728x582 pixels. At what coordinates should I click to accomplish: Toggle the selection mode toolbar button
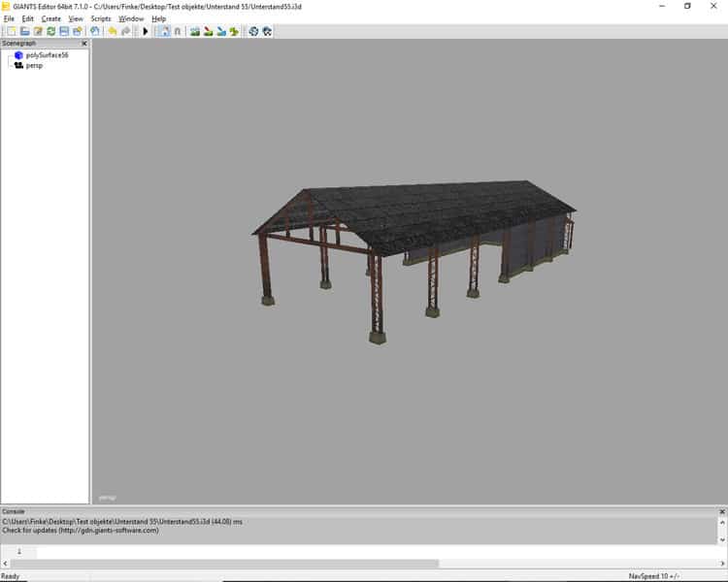click(x=163, y=31)
